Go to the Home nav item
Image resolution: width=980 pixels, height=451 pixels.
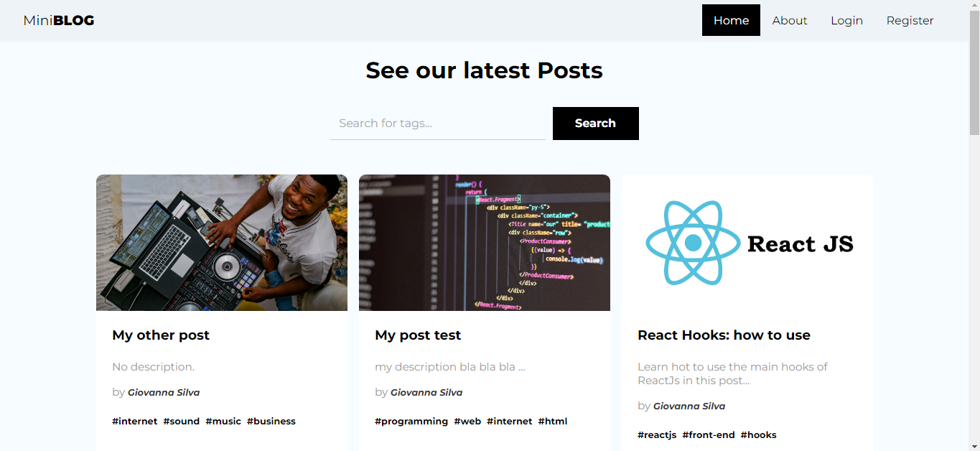(x=731, y=20)
